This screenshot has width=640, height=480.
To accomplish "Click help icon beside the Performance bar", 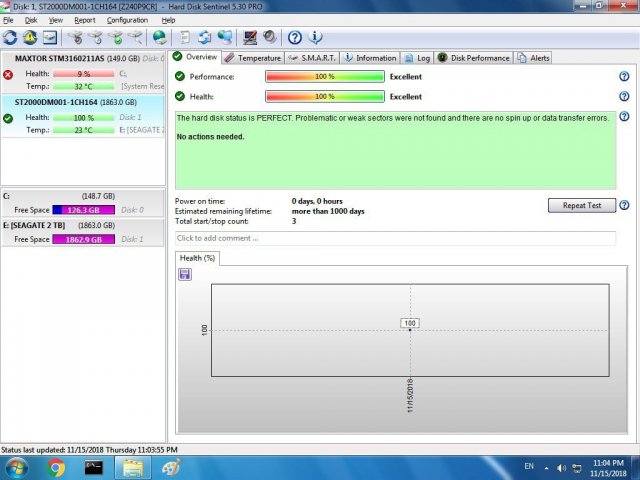I will tap(624, 76).
